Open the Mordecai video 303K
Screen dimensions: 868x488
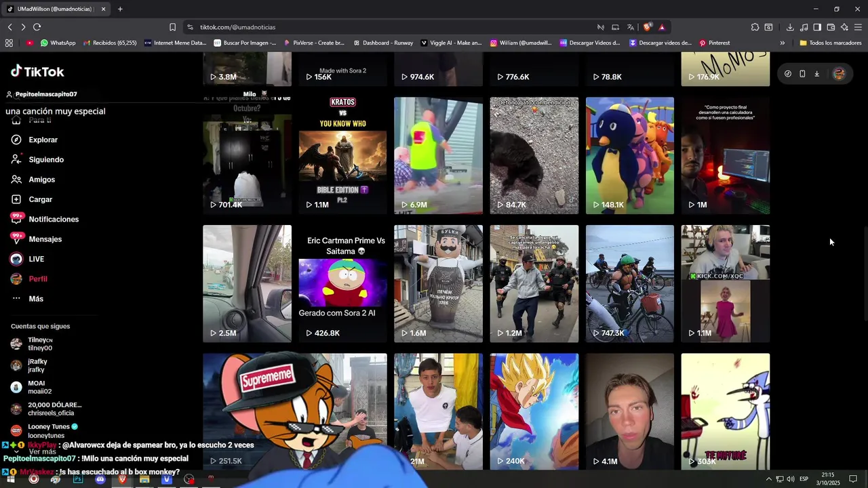click(726, 411)
